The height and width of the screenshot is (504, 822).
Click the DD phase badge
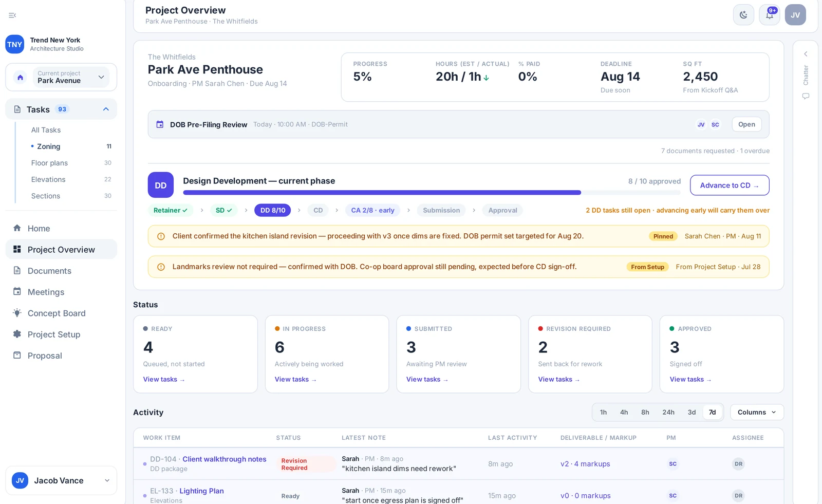pyautogui.click(x=161, y=185)
